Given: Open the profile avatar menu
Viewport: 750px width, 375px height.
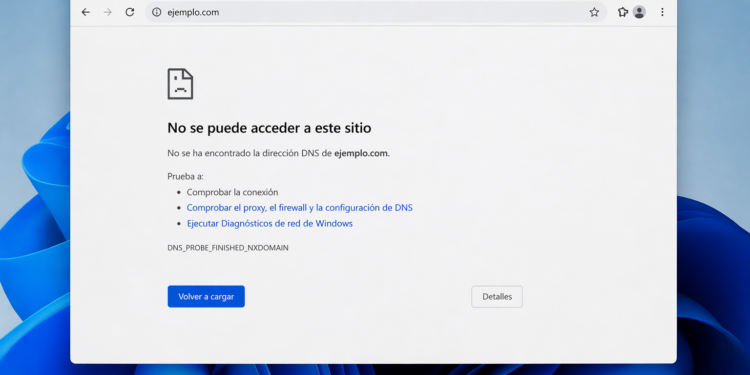Looking at the screenshot, I should pos(639,12).
